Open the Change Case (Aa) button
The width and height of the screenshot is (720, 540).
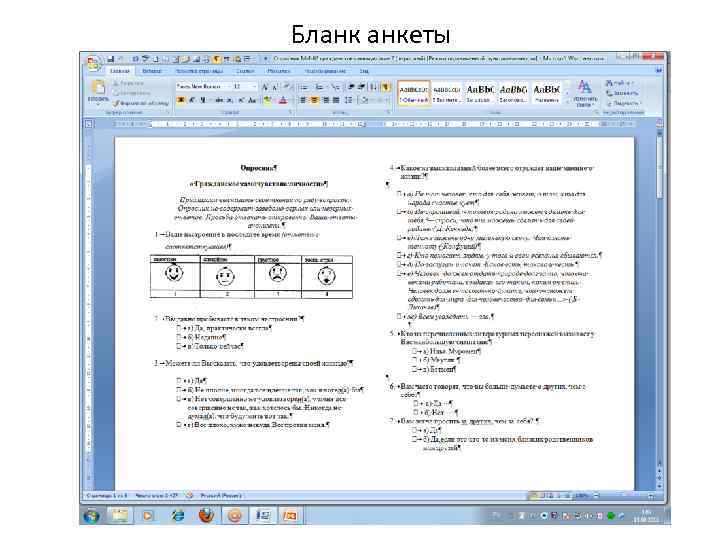click(x=252, y=100)
